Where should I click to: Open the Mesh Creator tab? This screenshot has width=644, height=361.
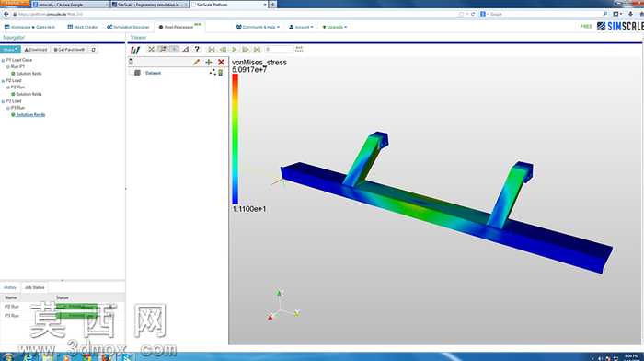(x=83, y=27)
